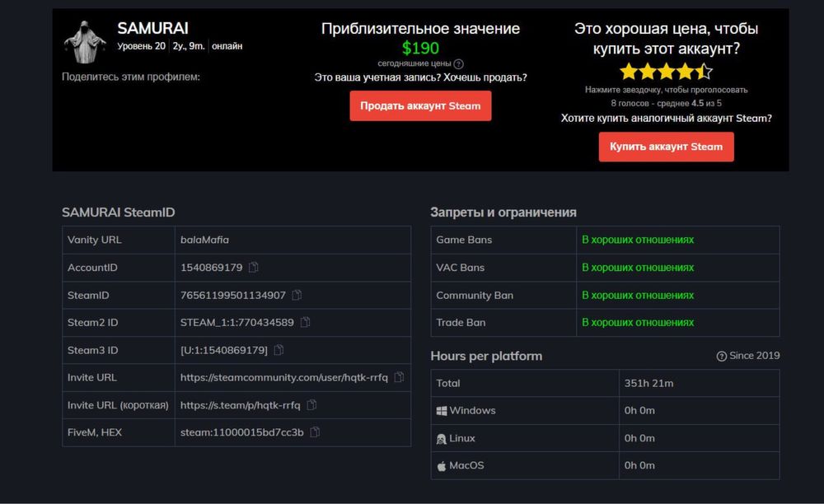The width and height of the screenshot is (824, 504).
Task: Click the Trade Ban status text
Action: tap(638, 322)
